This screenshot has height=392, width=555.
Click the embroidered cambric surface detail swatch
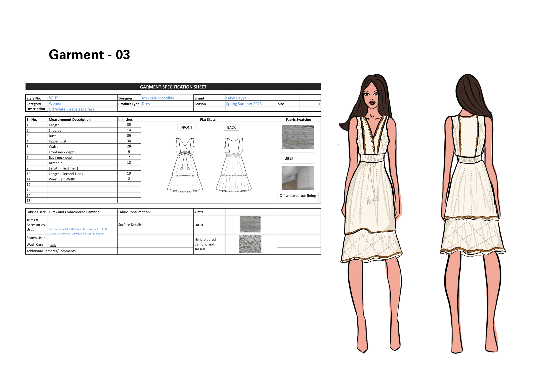(x=250, y=244)
